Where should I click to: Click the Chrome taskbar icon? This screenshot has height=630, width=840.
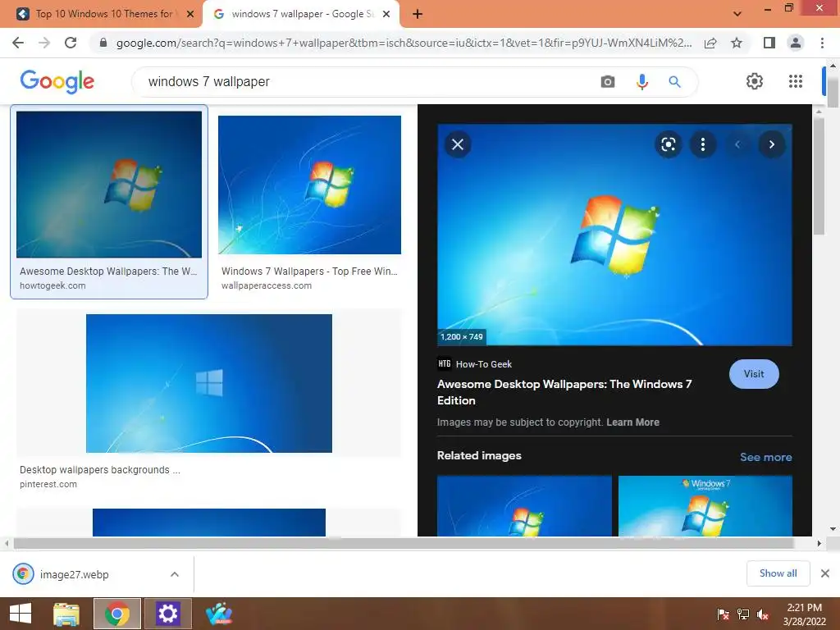pos(116,614)
